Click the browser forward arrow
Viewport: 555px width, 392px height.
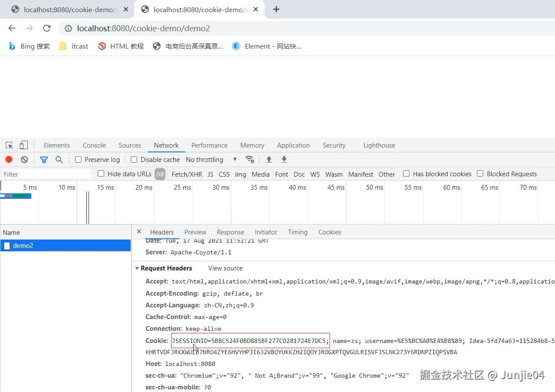(29, 28)
